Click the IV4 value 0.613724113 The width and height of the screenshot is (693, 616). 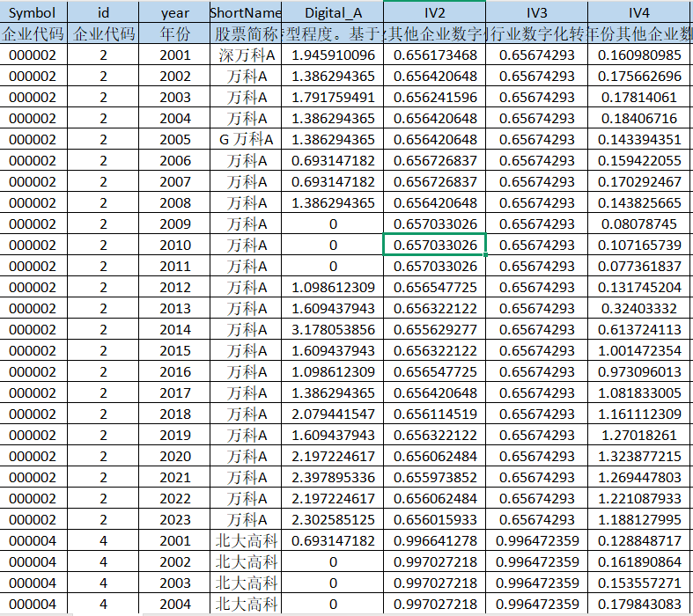pyautogui.click(x=639, y=330)
